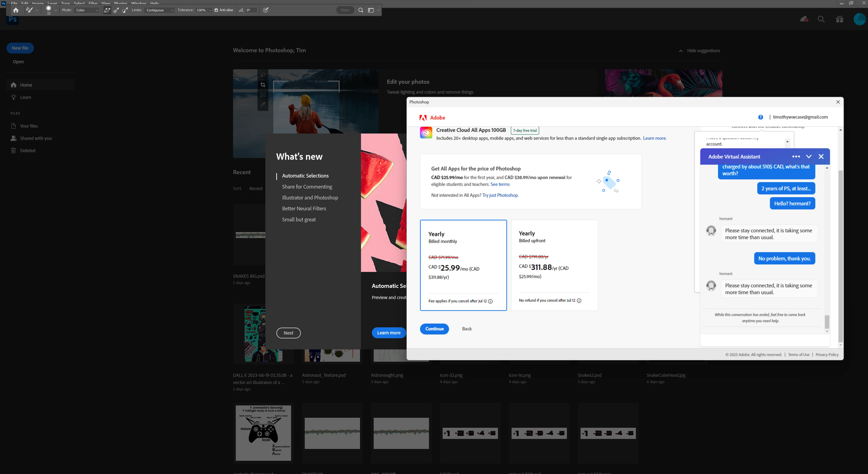Select Better Neural Filters in What's new

click(304, 208)
